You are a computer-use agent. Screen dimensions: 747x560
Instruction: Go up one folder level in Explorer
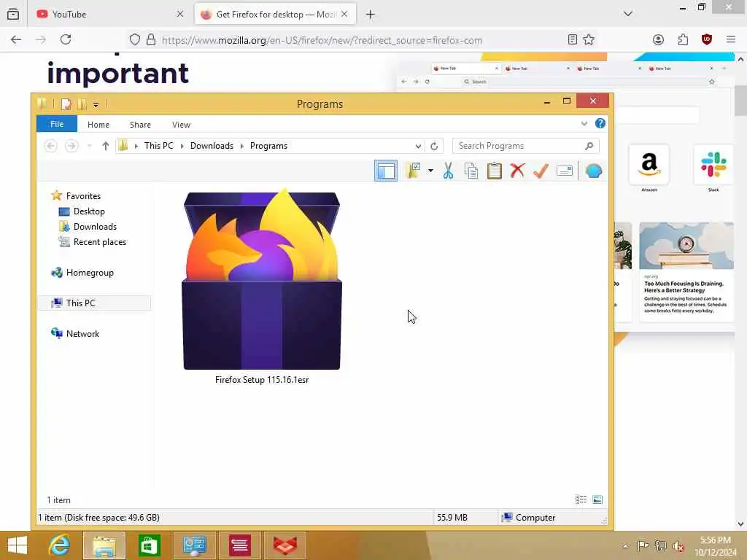(x=106, y=146)
